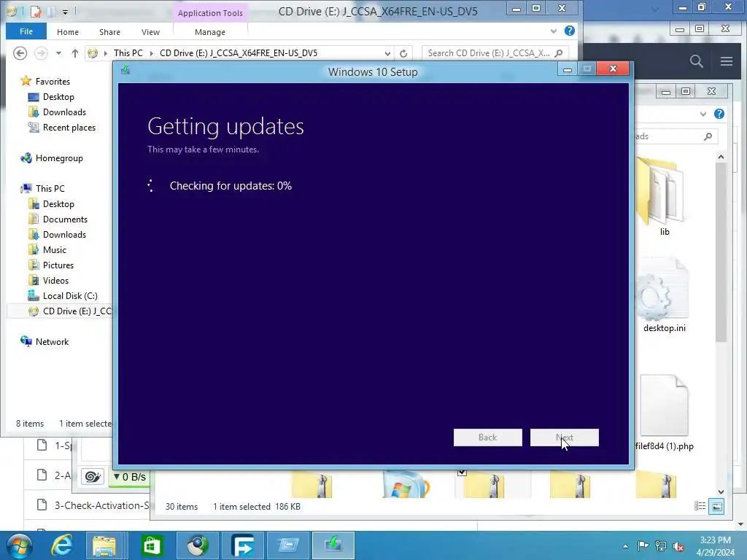747x560 pixels.
Task: Click This PC in the address breadcrumb
Action: pyautogui.click(x=128, y=52)
